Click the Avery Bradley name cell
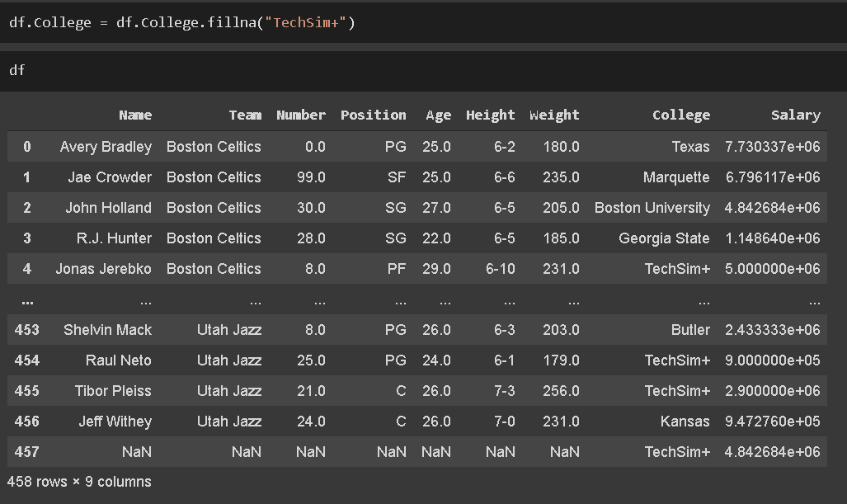 pyautogui.click(x=106, y=147)
